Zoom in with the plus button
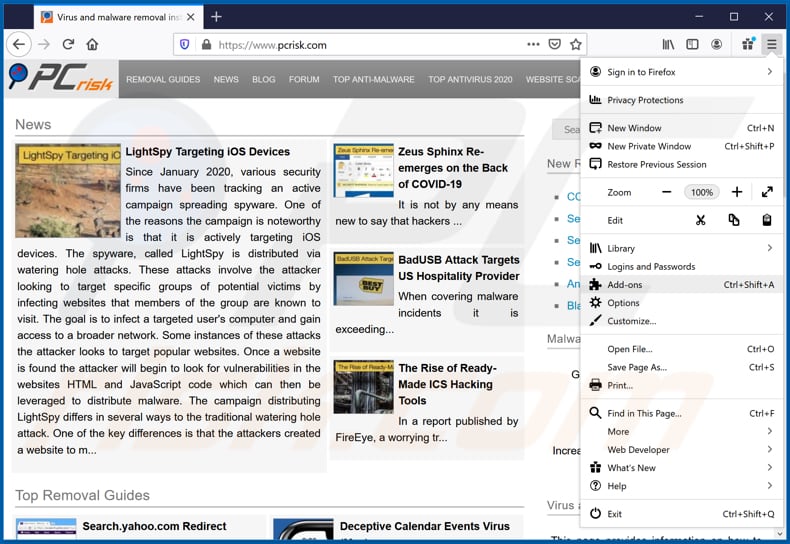 [x=737, y=192]
